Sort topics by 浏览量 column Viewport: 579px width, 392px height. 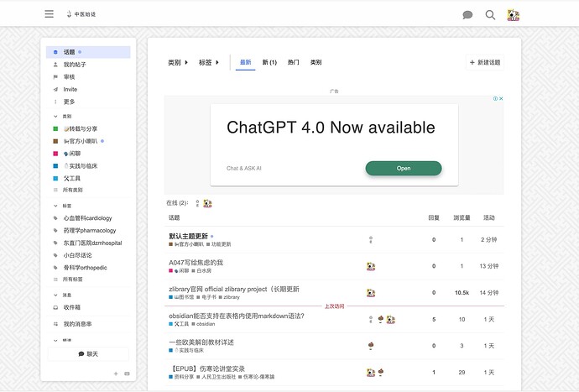pyautogui.click(x=462, y=217)
